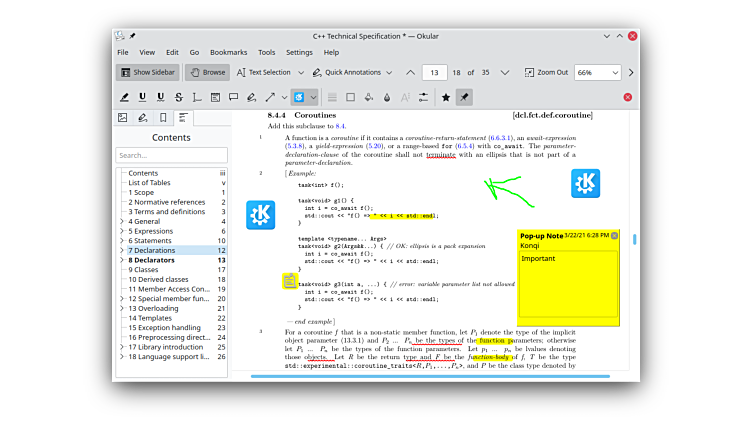Select the Highlighter annotation tool
752x423 pixels.
pos(125,97)
